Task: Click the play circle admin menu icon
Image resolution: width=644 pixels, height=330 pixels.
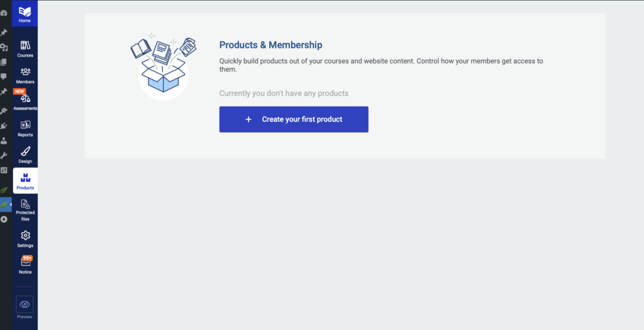Action: tap(4, 219)
